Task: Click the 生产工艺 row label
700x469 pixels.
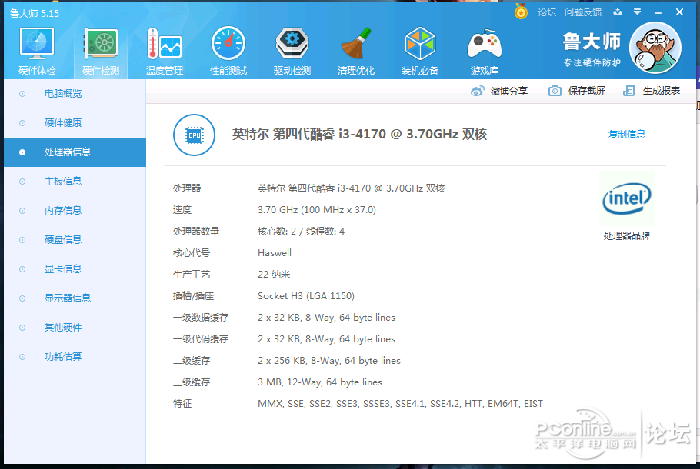Action: pos(192,274)
